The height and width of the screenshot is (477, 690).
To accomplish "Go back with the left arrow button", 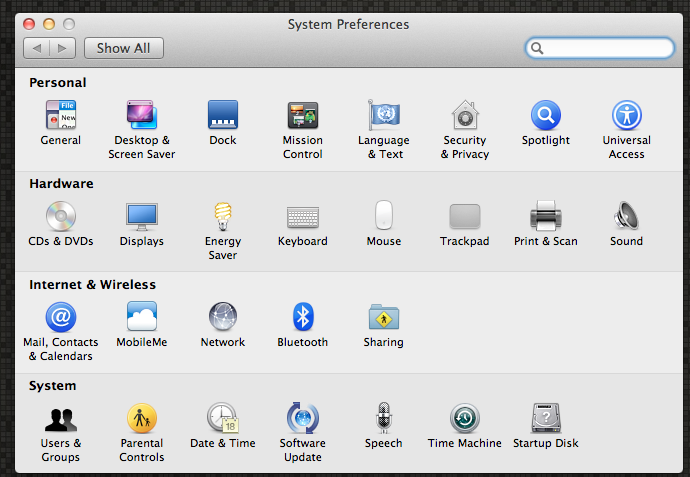I will pyautogui.click(x=37, y=48).
